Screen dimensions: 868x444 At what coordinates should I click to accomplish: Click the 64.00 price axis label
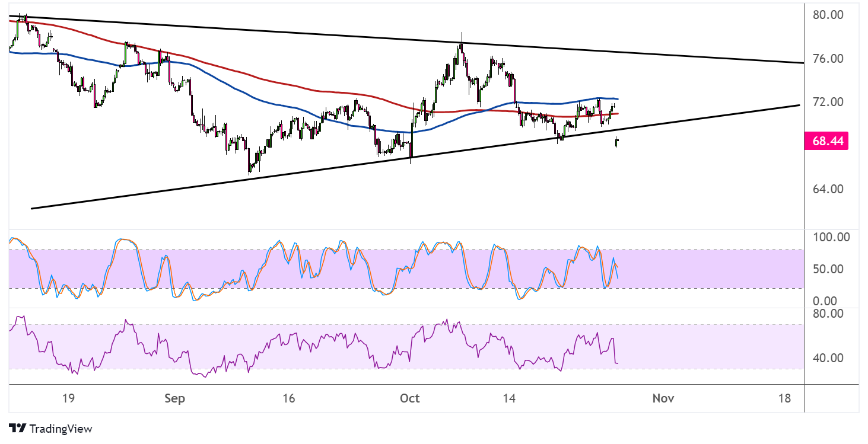827,189
